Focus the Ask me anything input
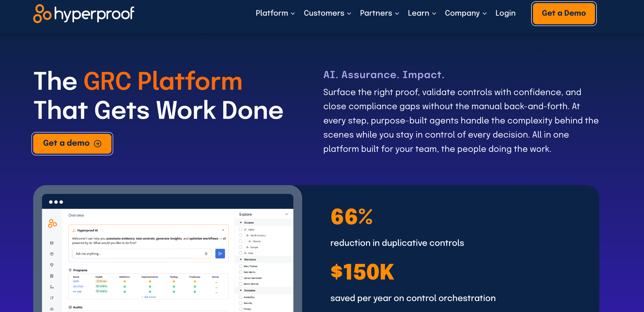This screenshot has width=644, height=312. pos(142,254)
